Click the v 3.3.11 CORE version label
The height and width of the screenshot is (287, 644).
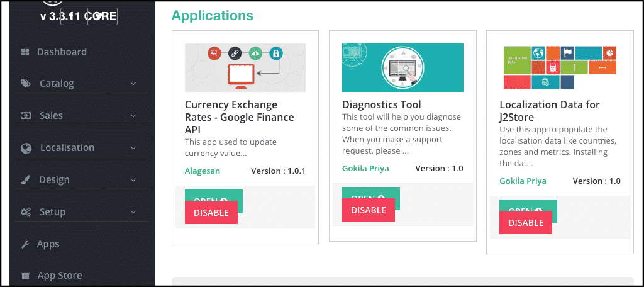click(x=79, y=16)
